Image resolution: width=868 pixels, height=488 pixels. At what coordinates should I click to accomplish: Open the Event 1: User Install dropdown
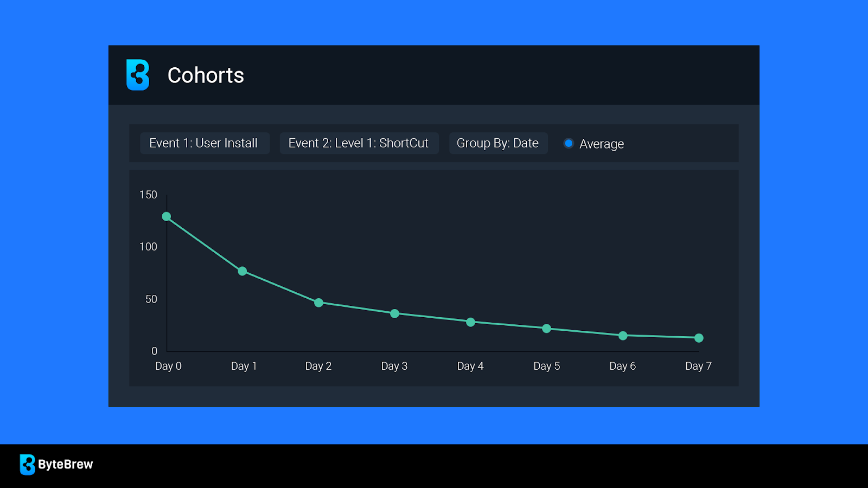coord(204,143)
